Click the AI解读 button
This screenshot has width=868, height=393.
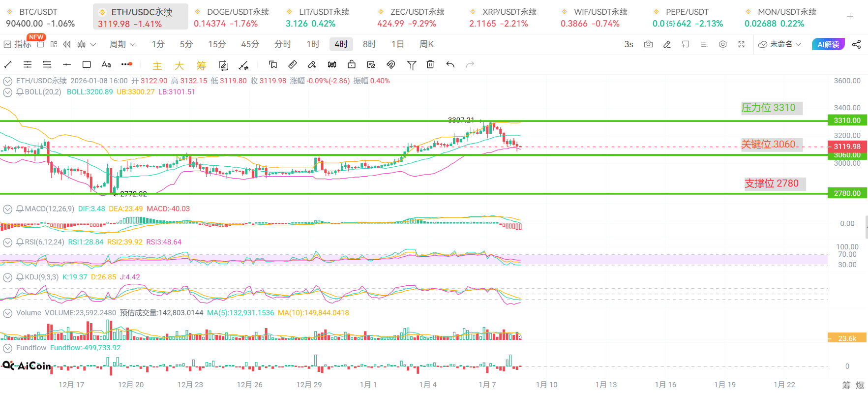pos(828,44)
